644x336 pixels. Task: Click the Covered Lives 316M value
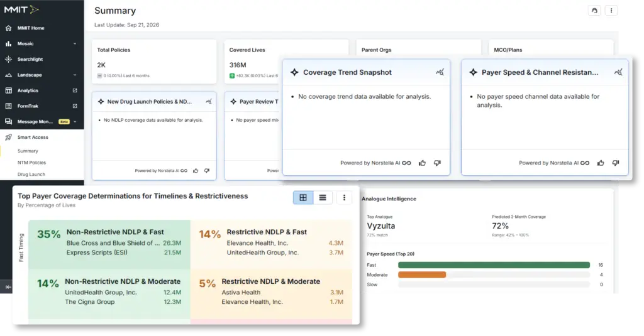click(x=237, y=65)
